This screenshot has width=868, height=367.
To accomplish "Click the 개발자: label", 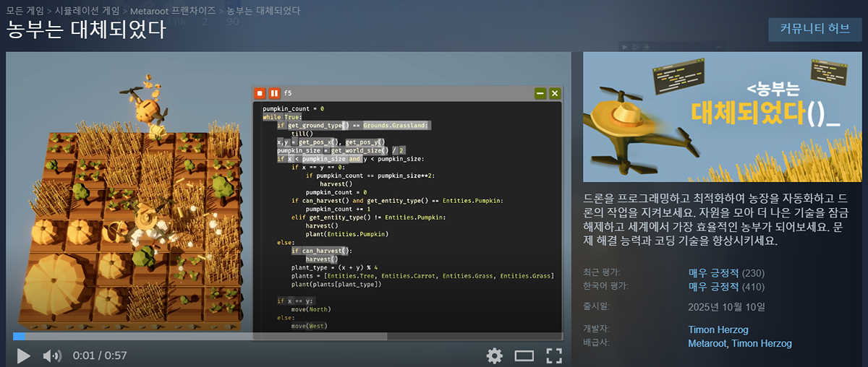I will click(x=597, y=329).
